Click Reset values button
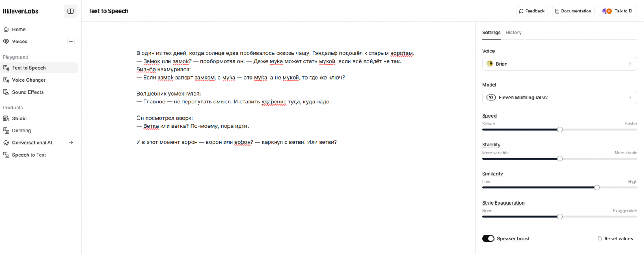 [616, 239]
